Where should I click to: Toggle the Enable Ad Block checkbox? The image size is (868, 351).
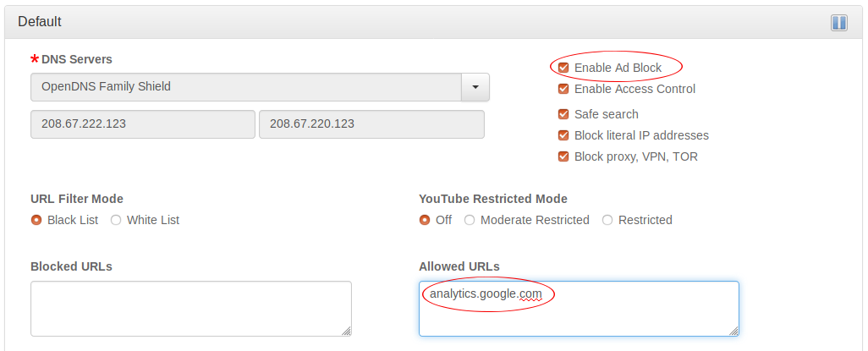click(x=563, y=68)
